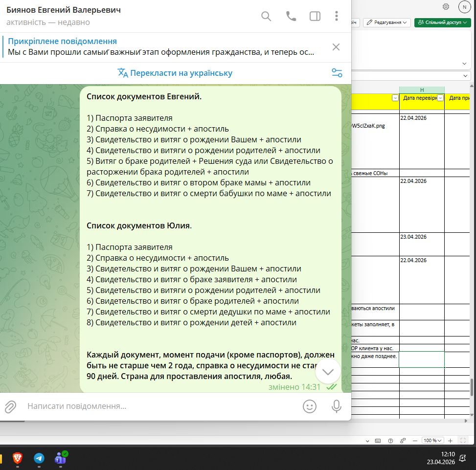
Task: Expand the formula bar chevron
Action: [465, 75]
